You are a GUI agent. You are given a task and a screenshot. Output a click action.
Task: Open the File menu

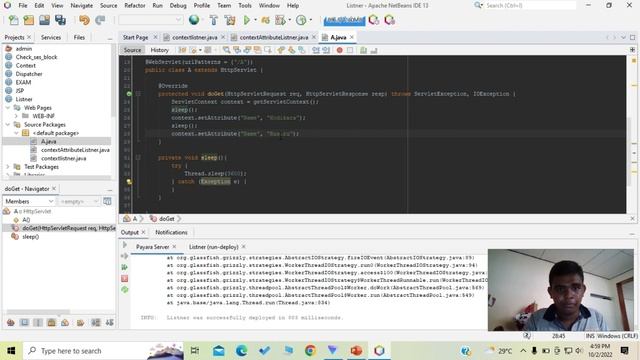(x=23, y=6)
